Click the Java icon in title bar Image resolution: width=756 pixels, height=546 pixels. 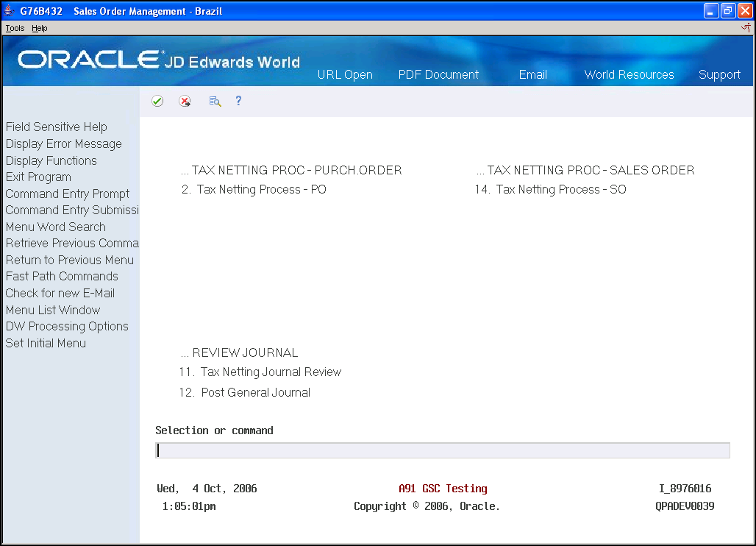9,10
